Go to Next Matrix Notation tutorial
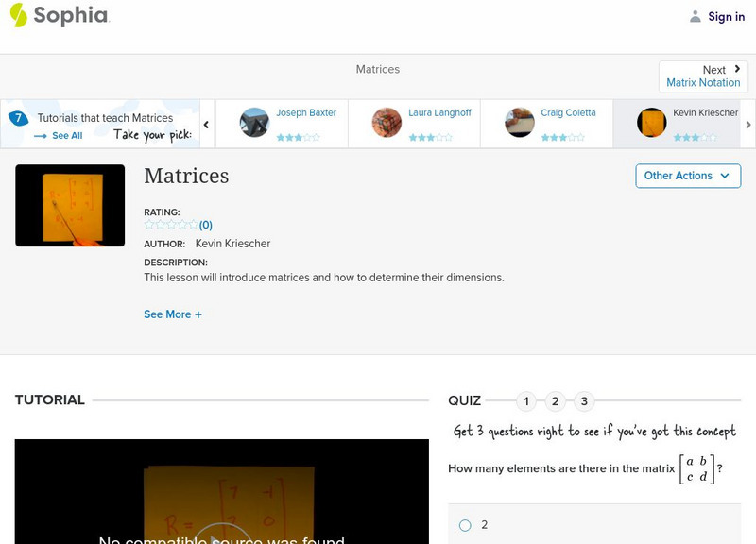This screenshot has width=756, height=544. tap(703, 76)
